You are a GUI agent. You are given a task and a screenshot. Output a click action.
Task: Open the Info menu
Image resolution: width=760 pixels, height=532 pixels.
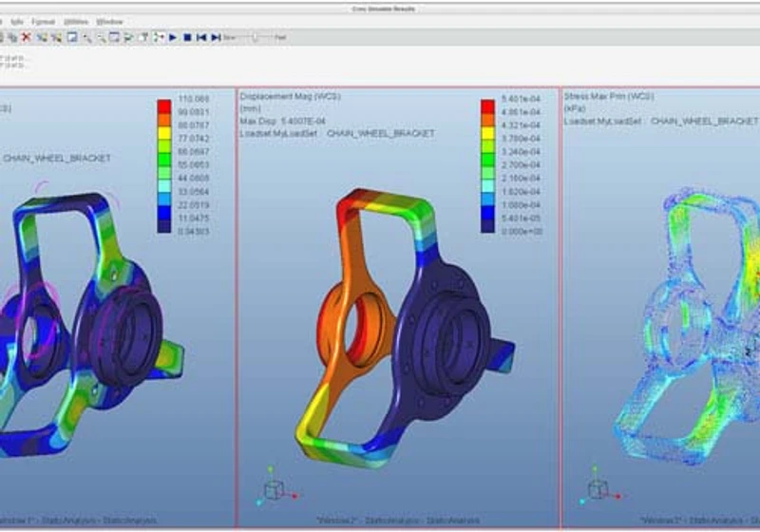pos(17,22)
